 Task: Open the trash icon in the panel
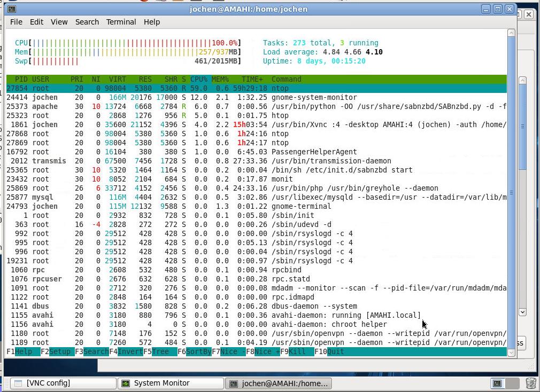click(531, 383)
